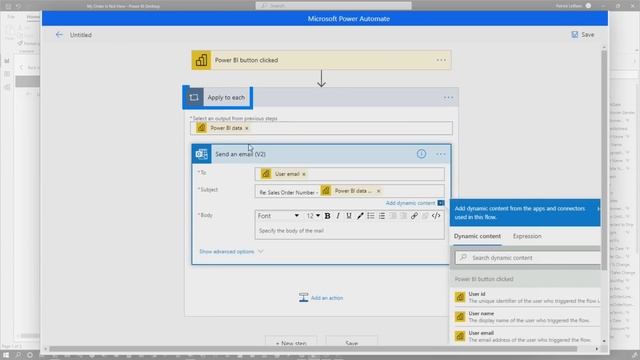Click the Power BI icon on the User name item
The image size is (640, 360).
460,316
